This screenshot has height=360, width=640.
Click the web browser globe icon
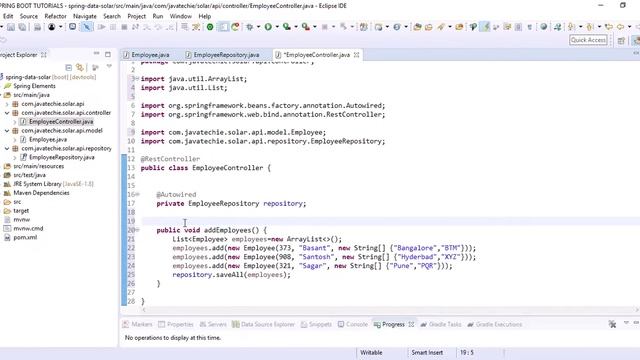tap(544, 27)
